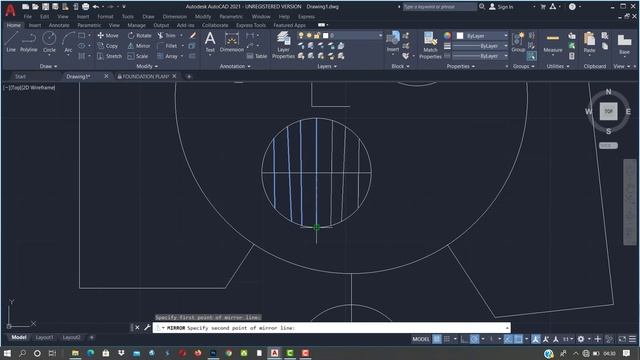Toggle MODEL space button in status bar

(x=421, y=339)
